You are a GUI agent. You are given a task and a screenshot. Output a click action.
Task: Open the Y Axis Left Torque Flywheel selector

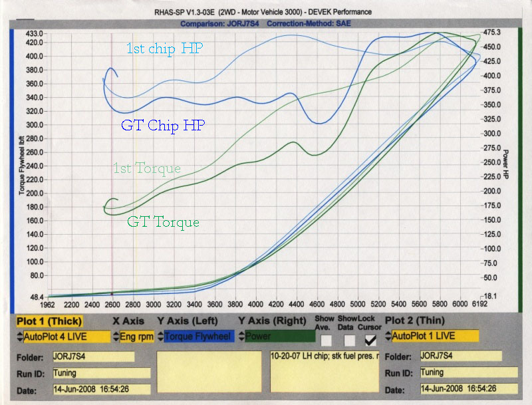pos(199,336)
